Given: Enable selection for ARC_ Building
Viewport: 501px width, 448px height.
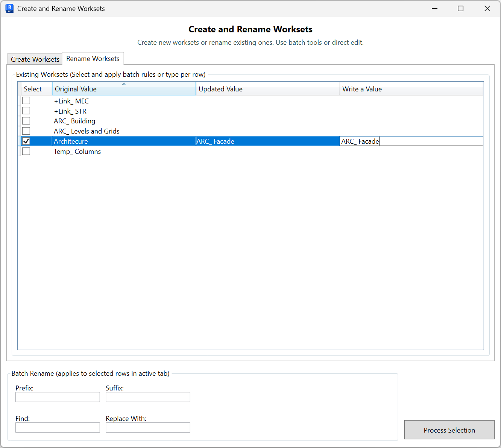Looking at the screenshot, I should (x=26, y=120).
